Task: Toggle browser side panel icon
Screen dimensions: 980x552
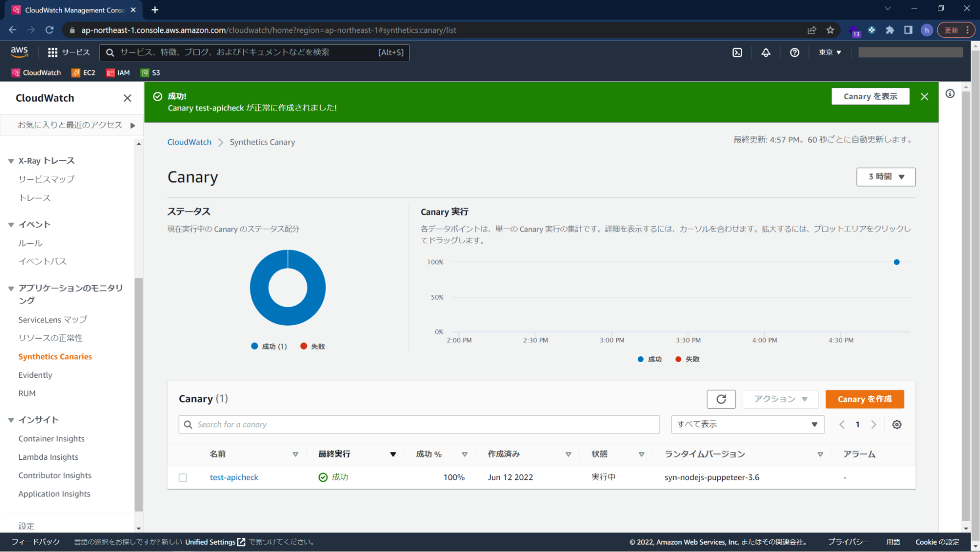Action: click(x=908, y=30)
